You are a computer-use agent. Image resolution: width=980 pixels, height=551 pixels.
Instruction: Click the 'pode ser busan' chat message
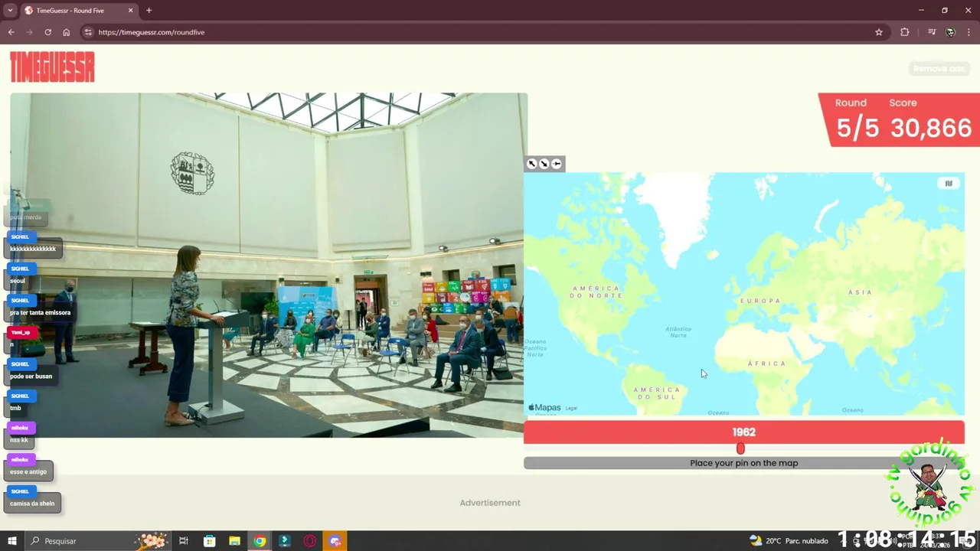point(31,377)
